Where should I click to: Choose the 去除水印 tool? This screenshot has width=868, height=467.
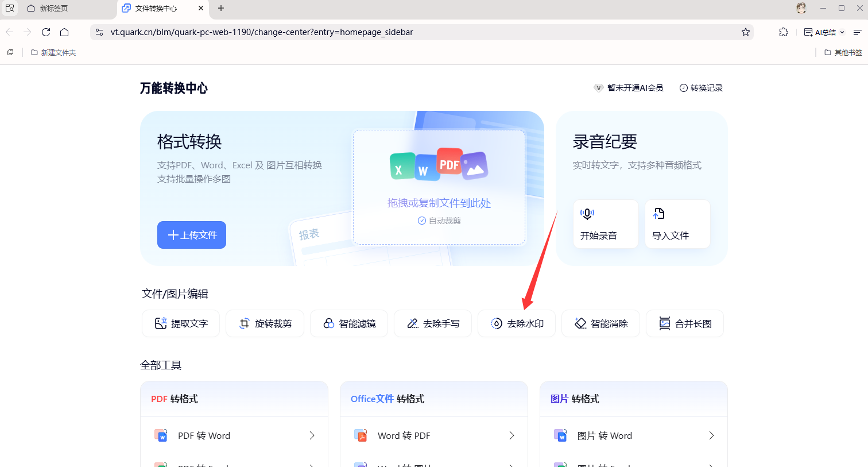(x=517, y=323)
